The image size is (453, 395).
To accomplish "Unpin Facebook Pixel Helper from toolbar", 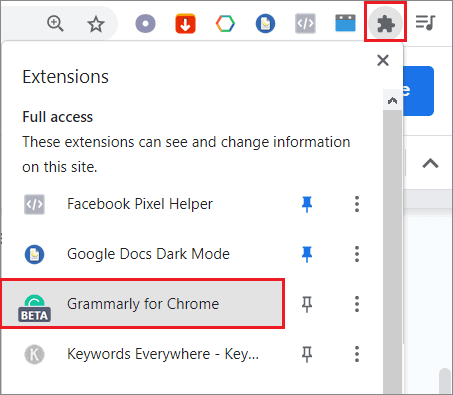I will click(x=307, y=204).
